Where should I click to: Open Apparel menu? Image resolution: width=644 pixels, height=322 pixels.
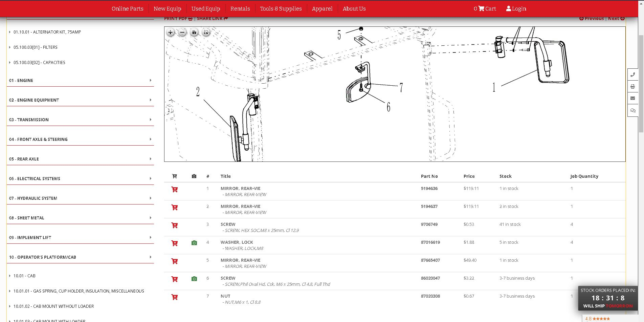click(322, 9)
